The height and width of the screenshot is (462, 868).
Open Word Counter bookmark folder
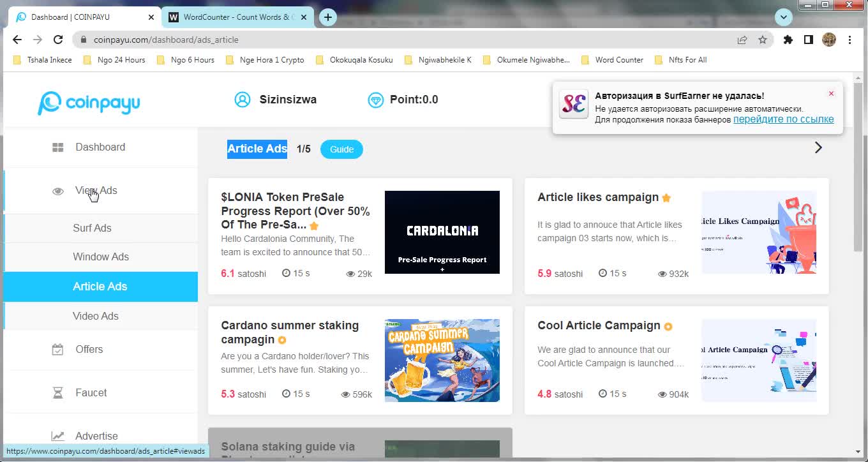coord(612,60)
